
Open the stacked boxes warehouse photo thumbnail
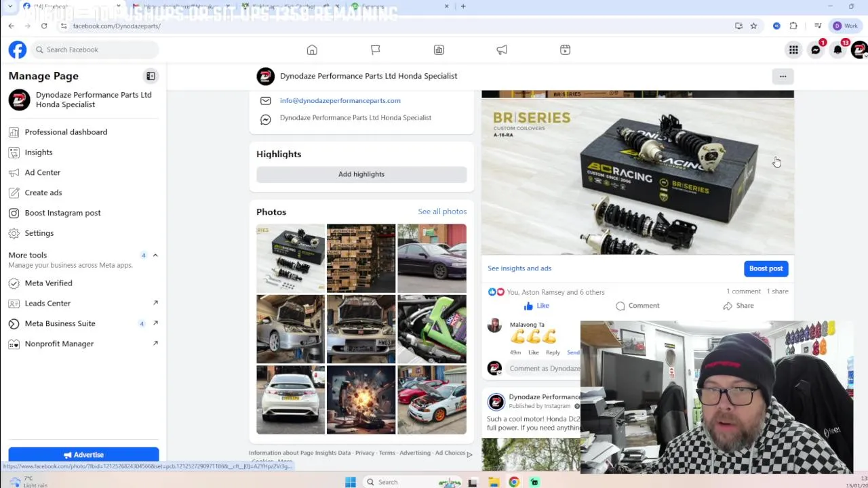pos(361,258)
